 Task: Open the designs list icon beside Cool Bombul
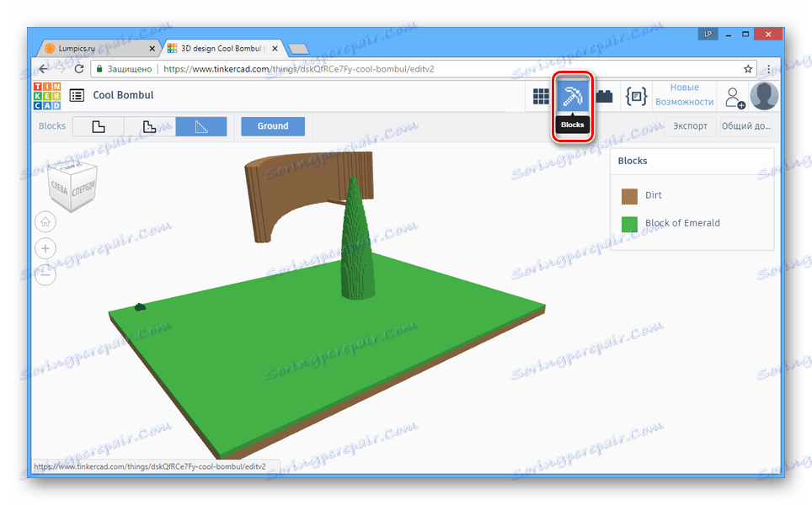coord(77,95)
